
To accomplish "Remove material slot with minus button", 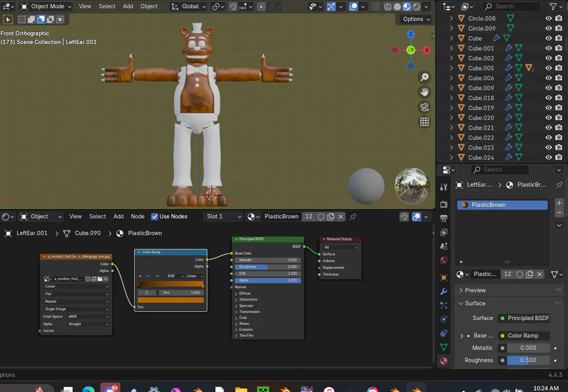I will pos(559,213).
